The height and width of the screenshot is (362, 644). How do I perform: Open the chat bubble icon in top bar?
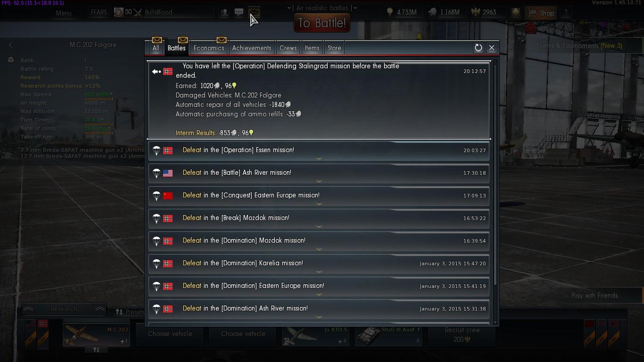coord(239,12)
